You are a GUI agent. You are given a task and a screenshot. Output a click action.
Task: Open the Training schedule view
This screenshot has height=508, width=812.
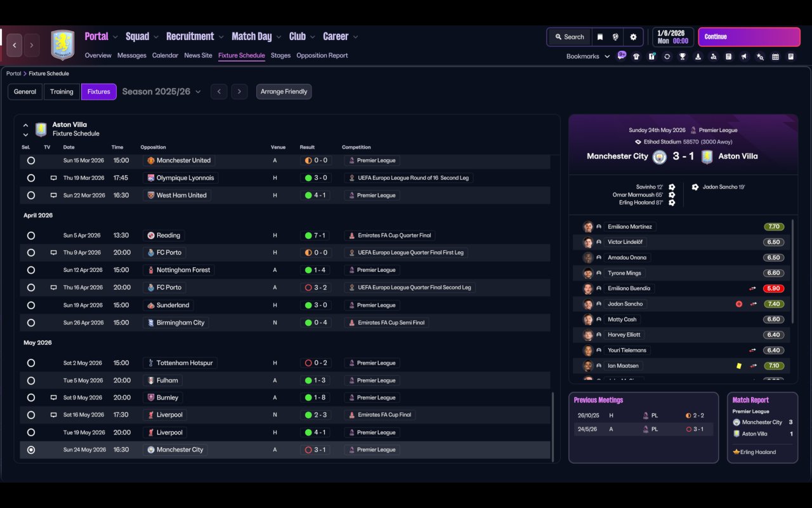[x=62, y=91]
